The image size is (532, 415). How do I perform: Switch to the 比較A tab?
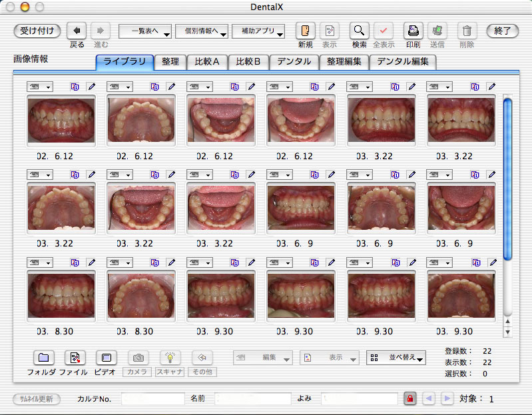206,62
